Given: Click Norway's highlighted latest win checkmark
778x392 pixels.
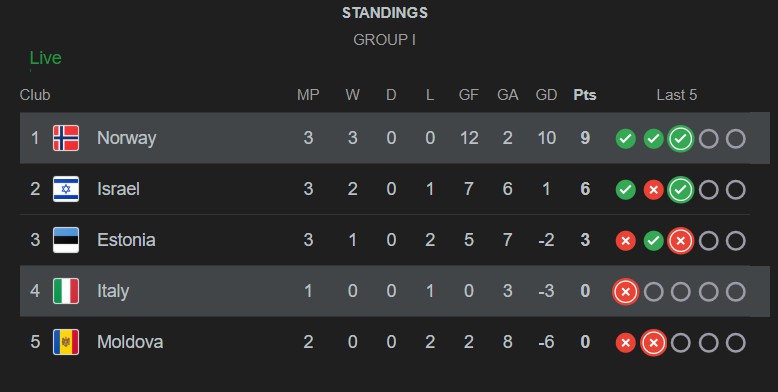Looking at the screenshot, I should click(681, 139).
